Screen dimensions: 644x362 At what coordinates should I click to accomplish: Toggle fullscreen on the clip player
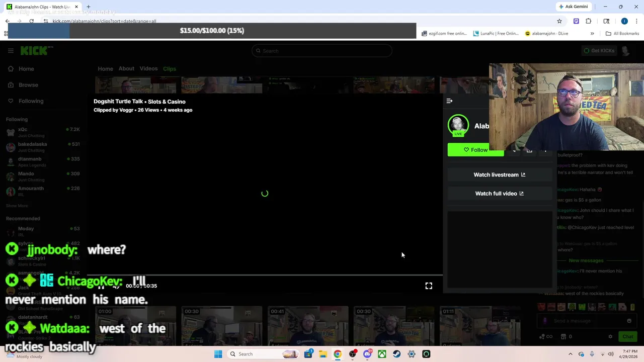(x=429, y=286)
